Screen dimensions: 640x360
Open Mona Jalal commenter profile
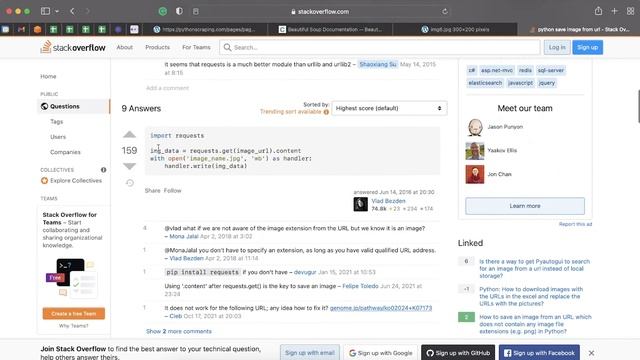tap(184, 236)
